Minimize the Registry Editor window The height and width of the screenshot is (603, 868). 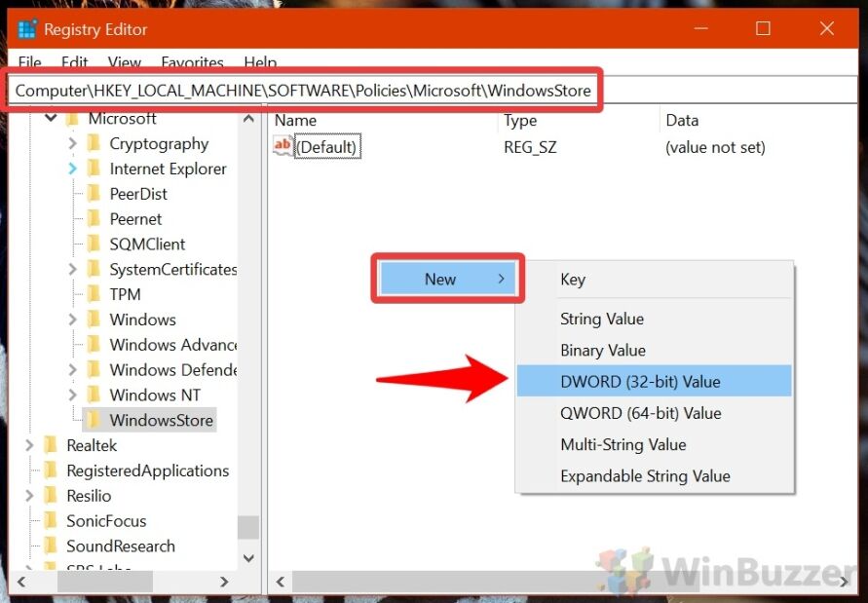click(701, 29)
